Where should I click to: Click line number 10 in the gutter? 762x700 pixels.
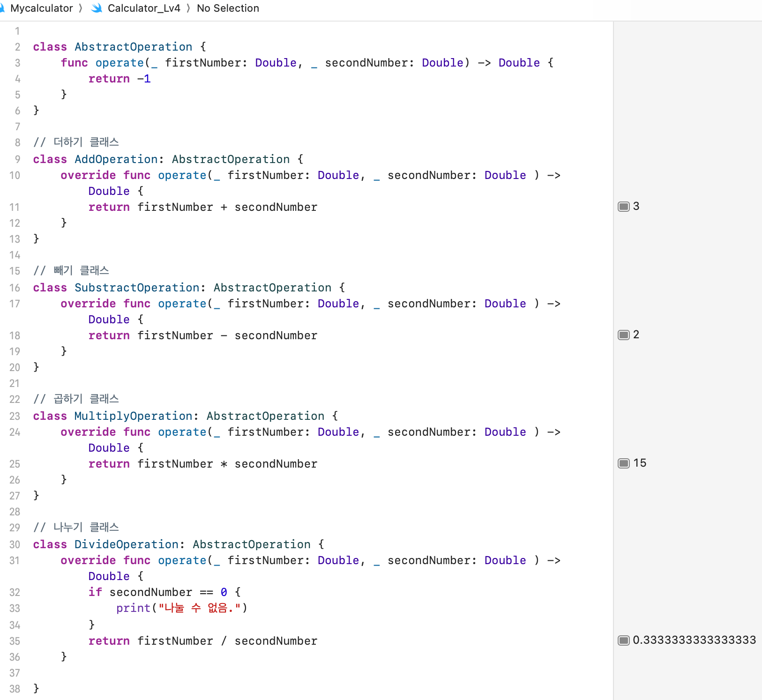coord(15,175)
